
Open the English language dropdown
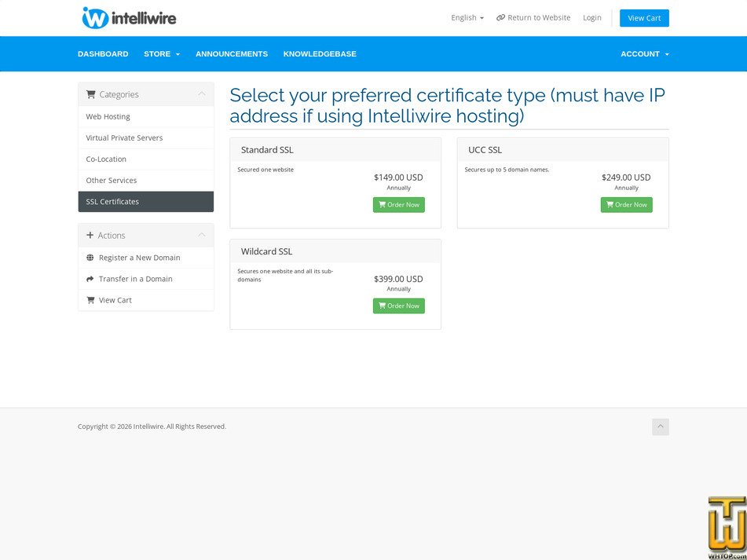pyautogui.click(x=467, y=17)
